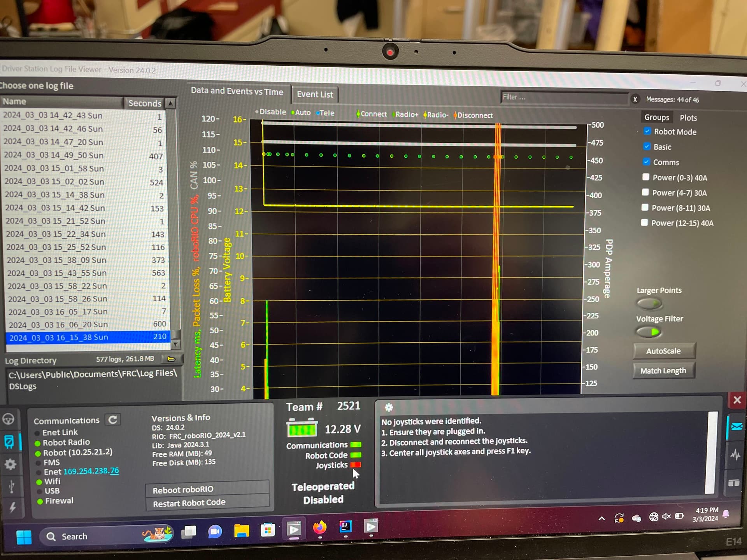Open the USB devices tab icon
This screenshot has width=747, height=560.
[11, 486]
